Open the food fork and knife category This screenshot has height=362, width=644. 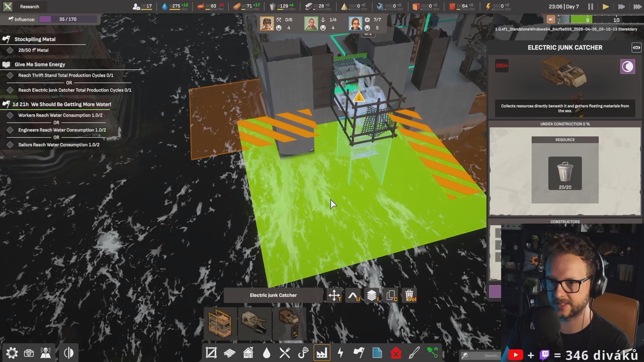click(285, 353)
